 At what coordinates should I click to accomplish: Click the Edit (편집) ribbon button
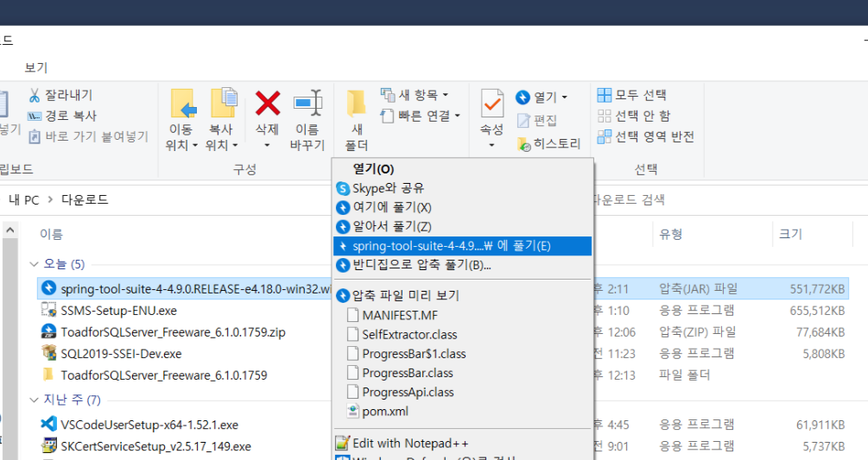tap(536, 121)
